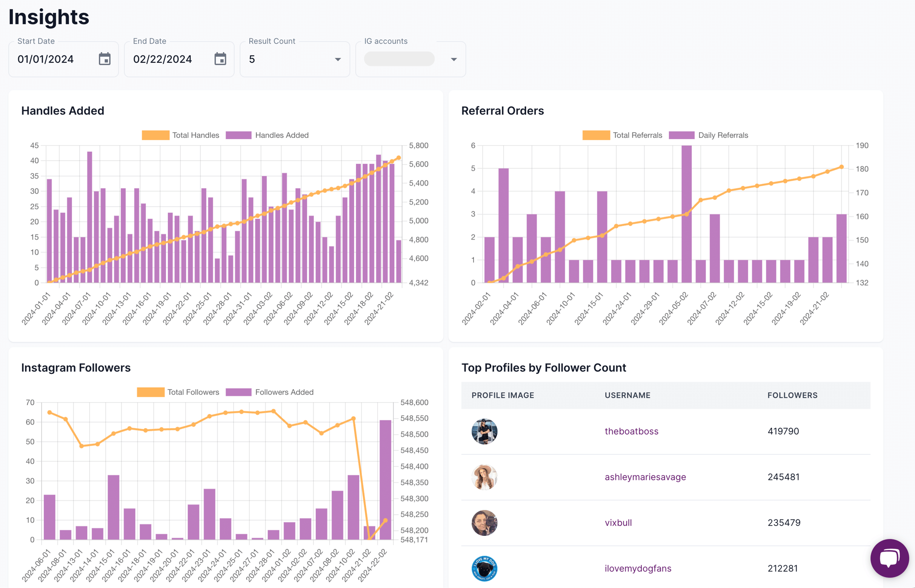Image resolution: width=915 pixels, height=588 pixels.
Task: Open ilovemydogfans username link
Action: pos(638,568)
